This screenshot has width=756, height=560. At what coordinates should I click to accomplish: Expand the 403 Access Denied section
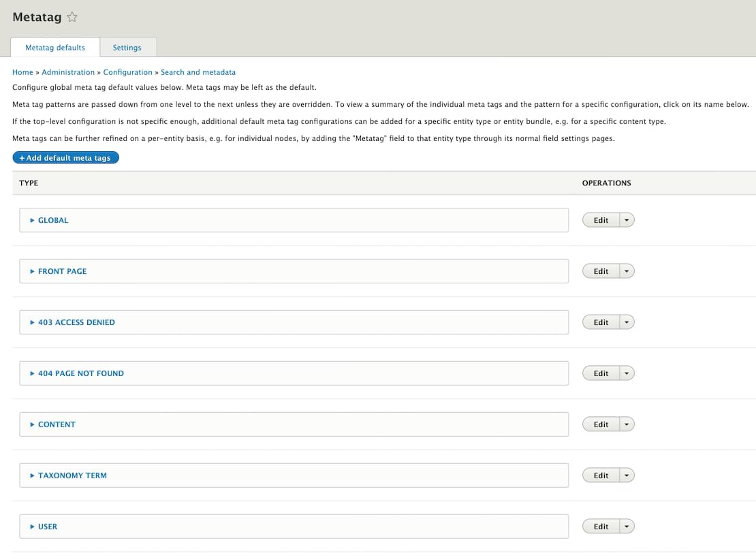point(76,323)
